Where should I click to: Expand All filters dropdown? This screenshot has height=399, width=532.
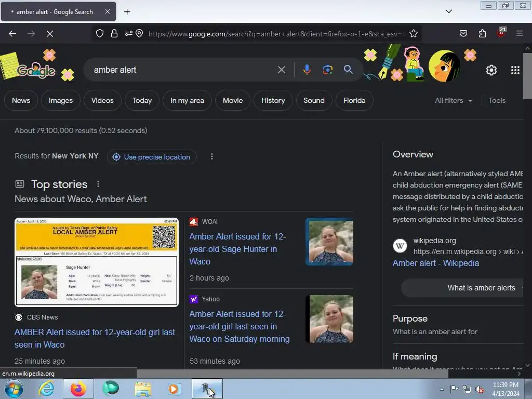point(454,100)
